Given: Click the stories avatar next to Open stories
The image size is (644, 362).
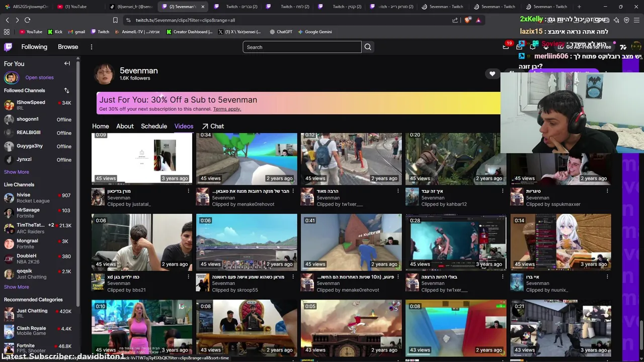Looking at the screenshot, I should (x=11, y=77).
